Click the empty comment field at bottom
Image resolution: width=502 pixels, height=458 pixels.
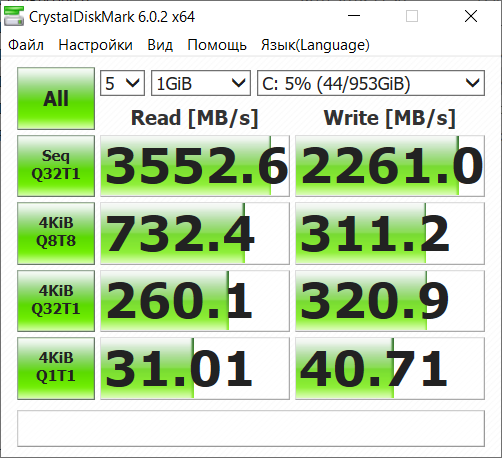point(251,428)
